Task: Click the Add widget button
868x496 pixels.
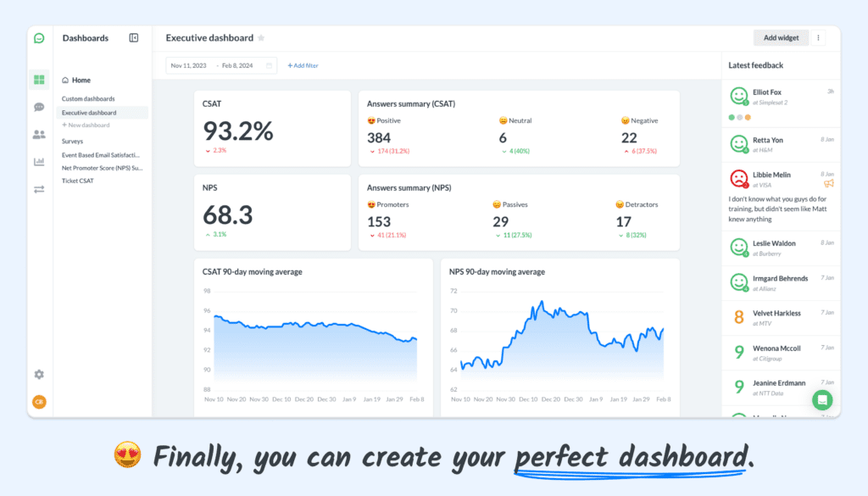Action: (x=780, y=38)
